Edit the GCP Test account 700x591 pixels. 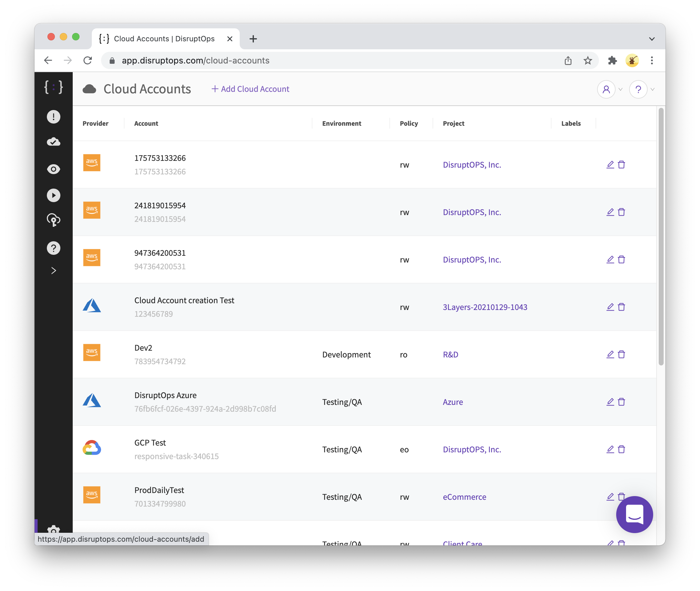tap(610, 449)
